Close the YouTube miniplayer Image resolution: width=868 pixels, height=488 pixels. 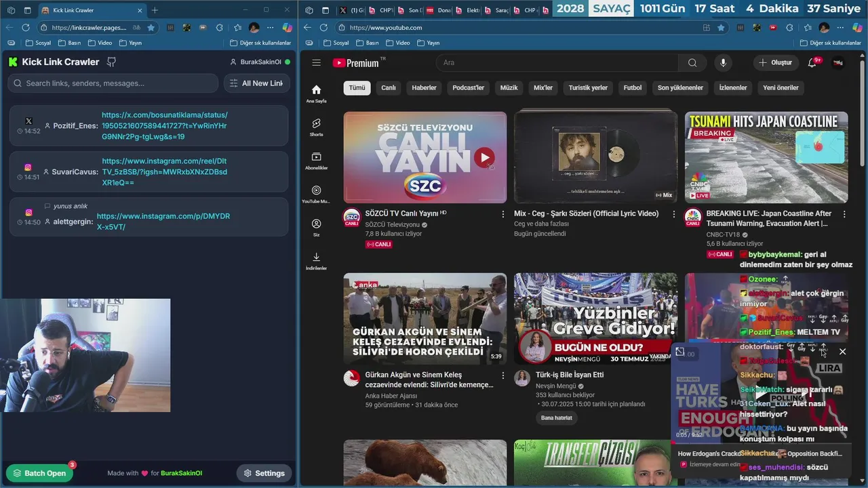tap(842, 352)
